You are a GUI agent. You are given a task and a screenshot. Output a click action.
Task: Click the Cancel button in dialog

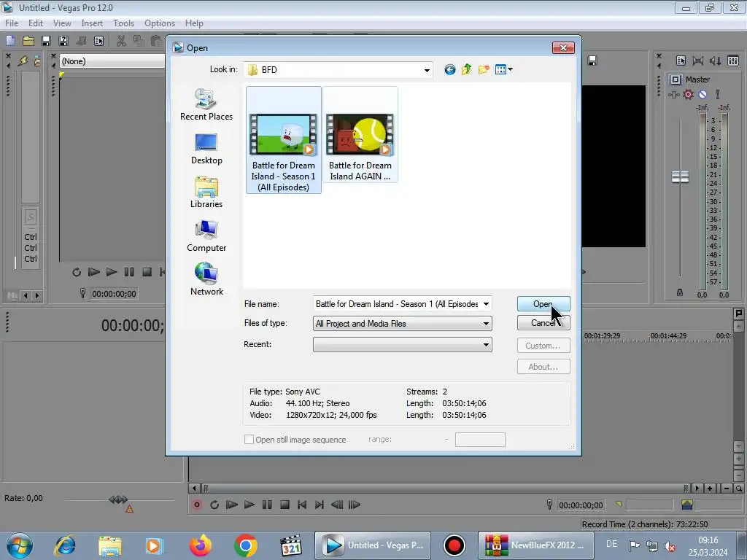tap(543, 323)
